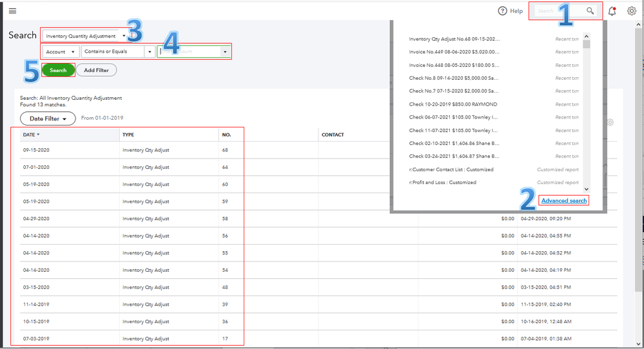
Task: Click the magnifier icon in search box
Action: (x=590, y=11)
